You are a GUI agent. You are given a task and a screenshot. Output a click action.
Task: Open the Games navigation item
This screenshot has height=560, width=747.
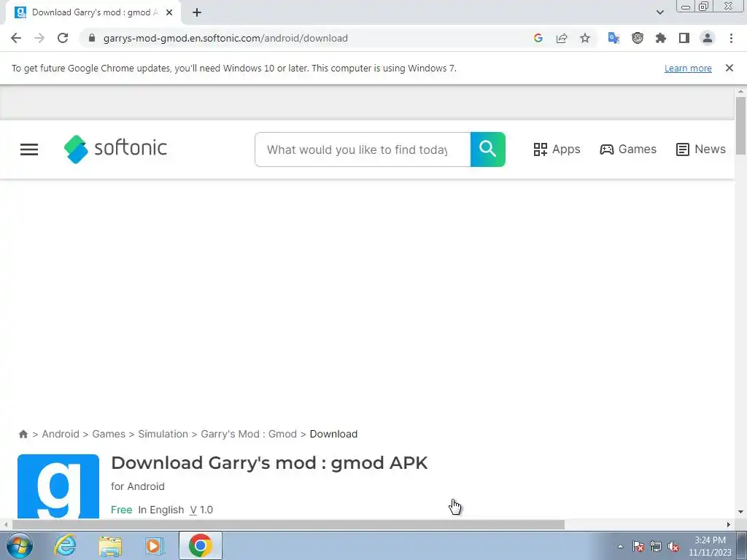coord(628,149)
